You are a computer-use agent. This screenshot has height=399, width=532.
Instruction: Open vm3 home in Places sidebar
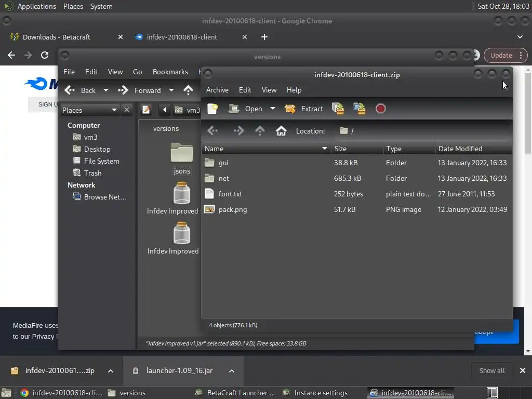pos(90,137)
